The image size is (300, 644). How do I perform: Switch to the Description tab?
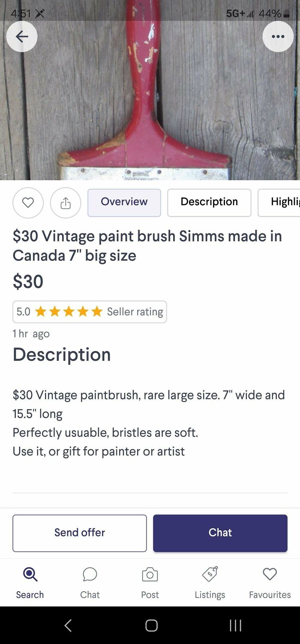[209, 202]
